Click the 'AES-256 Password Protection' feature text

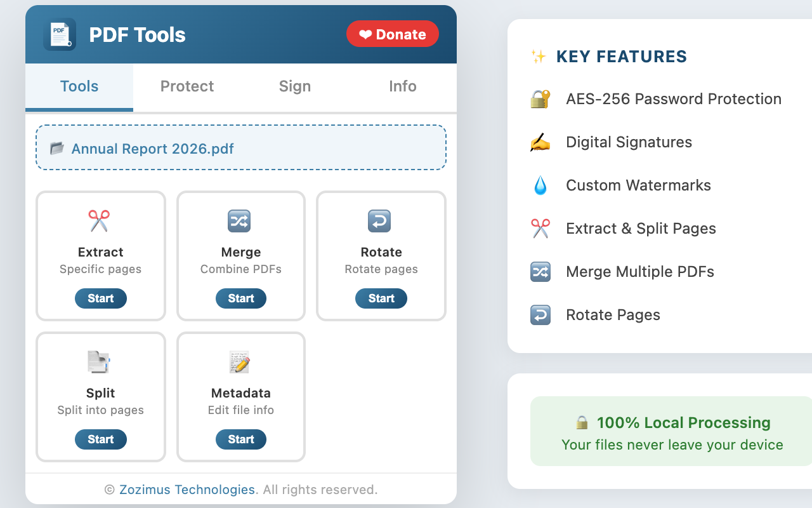(x=674, y=99)
